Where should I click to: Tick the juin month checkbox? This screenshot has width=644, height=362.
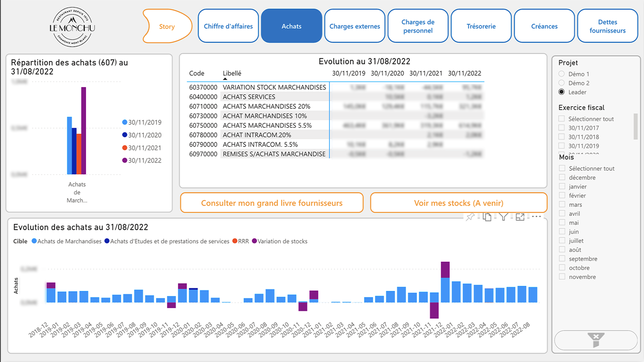click(562, 231)
